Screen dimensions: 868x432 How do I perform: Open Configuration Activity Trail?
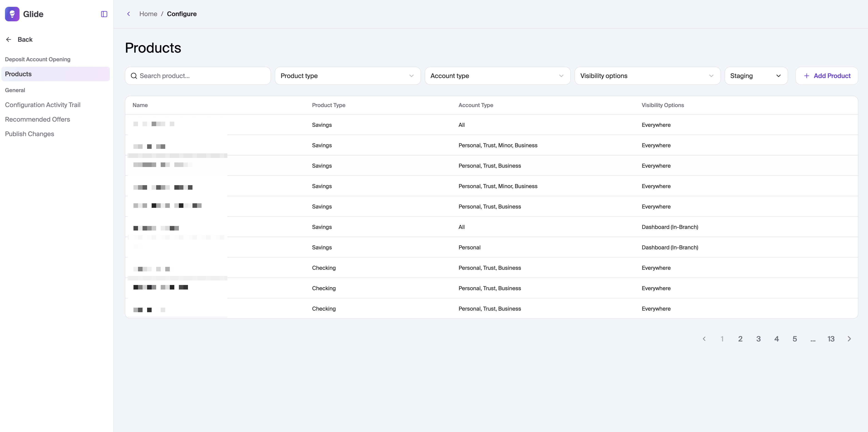pyautogui.click(x=43, y=105)
